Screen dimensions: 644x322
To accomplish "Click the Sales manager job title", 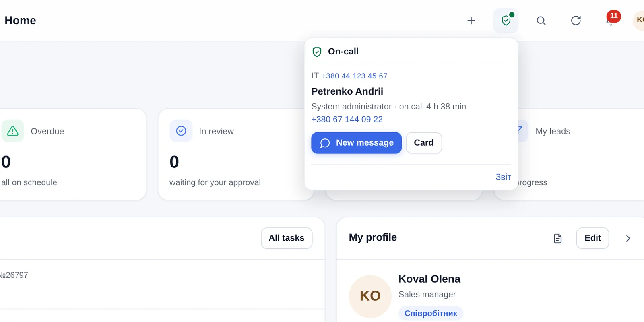I will click(427, 294).
